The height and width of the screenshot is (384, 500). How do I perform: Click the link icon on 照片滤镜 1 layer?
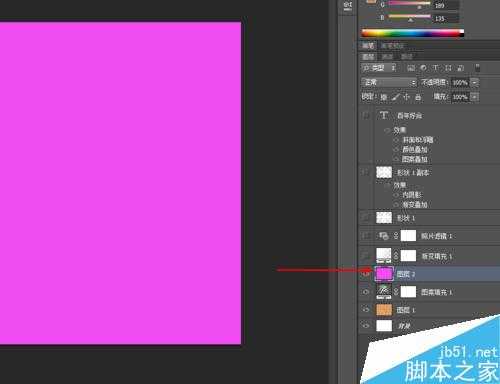tap(396, 236)
